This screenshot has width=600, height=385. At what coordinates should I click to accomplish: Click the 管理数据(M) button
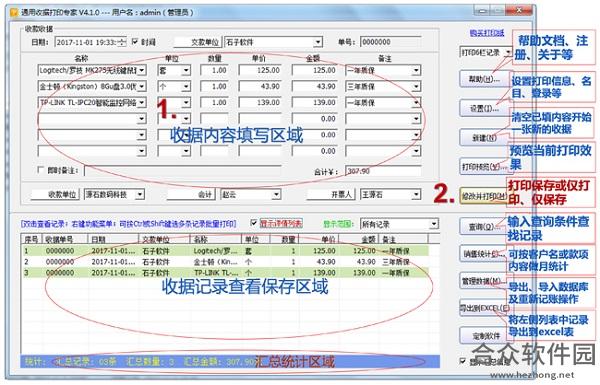click(x=484, y=281)
